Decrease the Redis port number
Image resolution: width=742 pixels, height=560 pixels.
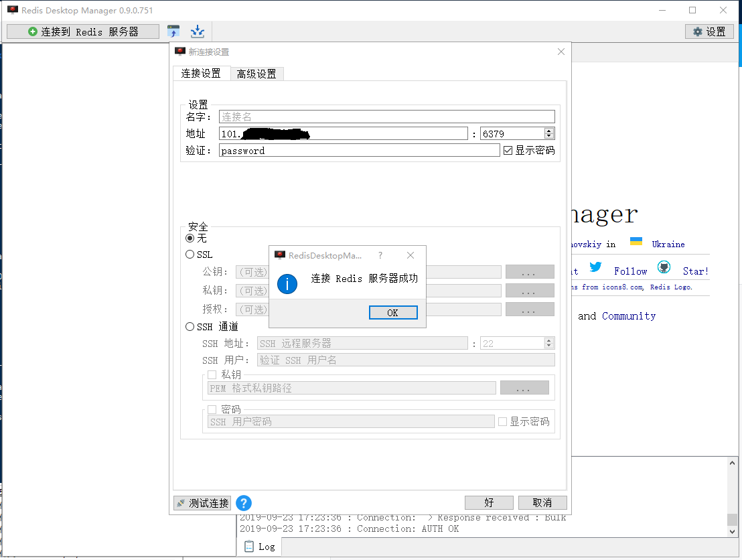tap(549, 137)
